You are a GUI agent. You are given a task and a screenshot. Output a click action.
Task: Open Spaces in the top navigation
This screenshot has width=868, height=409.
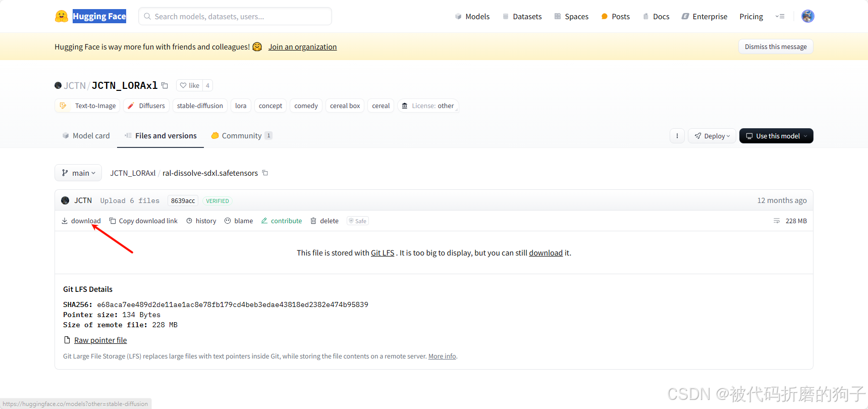(571, 16)
